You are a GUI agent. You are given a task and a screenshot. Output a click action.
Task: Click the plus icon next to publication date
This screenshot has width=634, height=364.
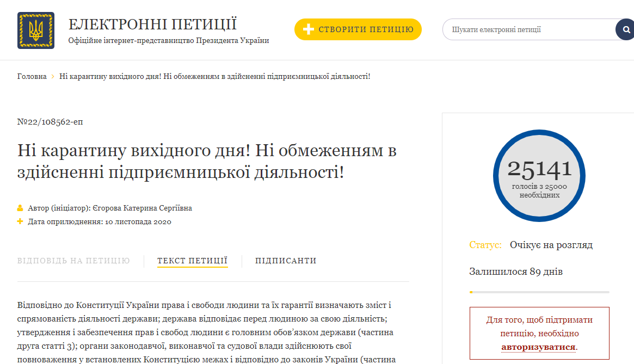[x=20, y=221]
